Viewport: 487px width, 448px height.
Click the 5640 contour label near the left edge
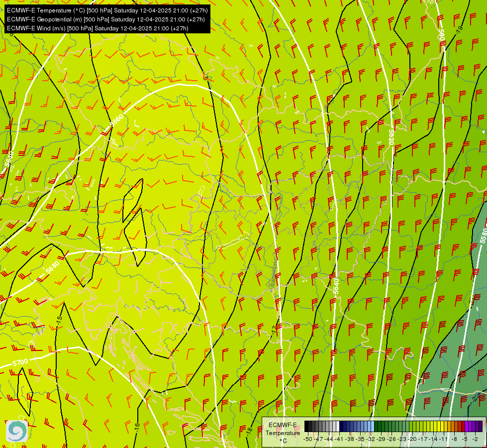point(9,159)
